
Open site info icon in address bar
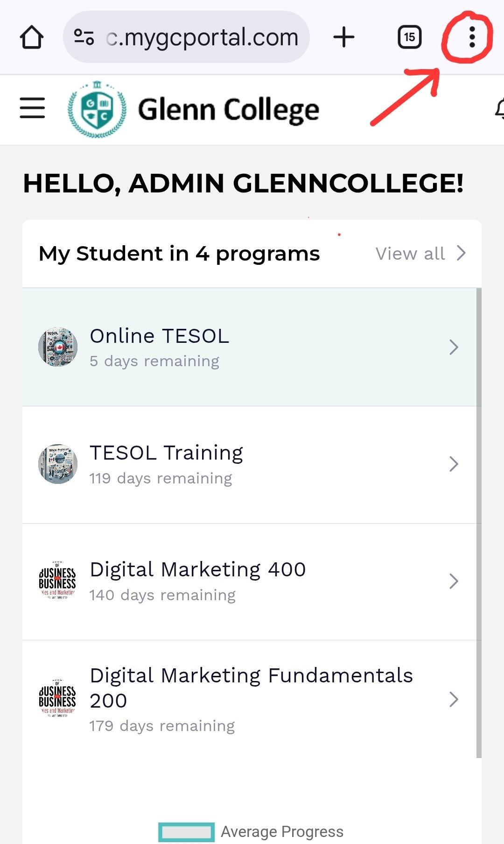coord(84,37)
